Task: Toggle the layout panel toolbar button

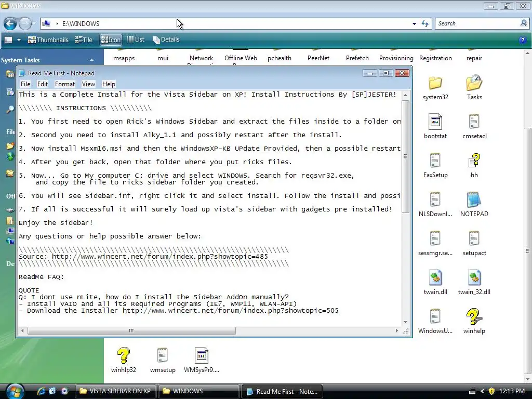Action: (8, 40)
